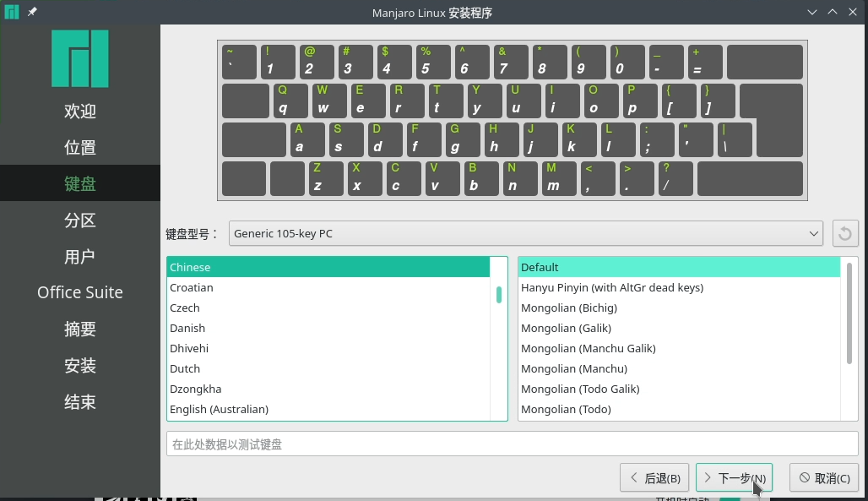Click the variant list scrollbar handle
The width and height of the screenshot is (868, 501).
click(x=849, y=313)
